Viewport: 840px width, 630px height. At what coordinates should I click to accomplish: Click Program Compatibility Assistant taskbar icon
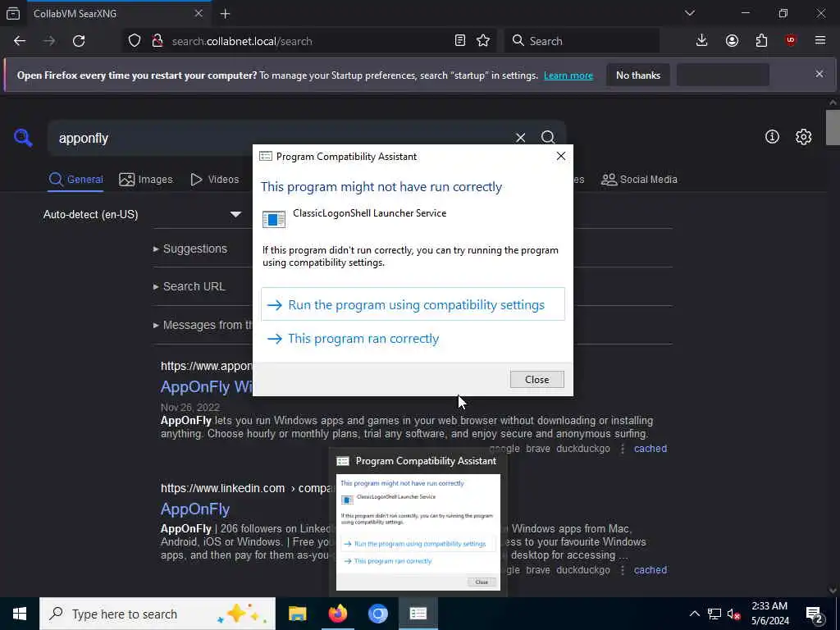point(418,614)
